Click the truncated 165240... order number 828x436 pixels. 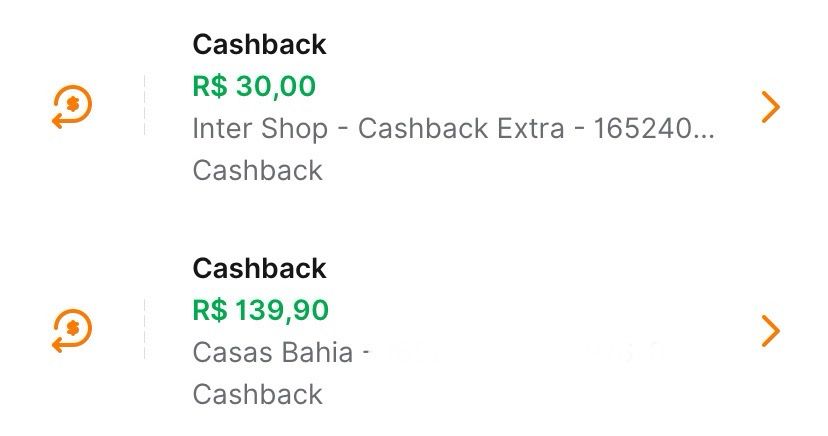click(654, 129)
